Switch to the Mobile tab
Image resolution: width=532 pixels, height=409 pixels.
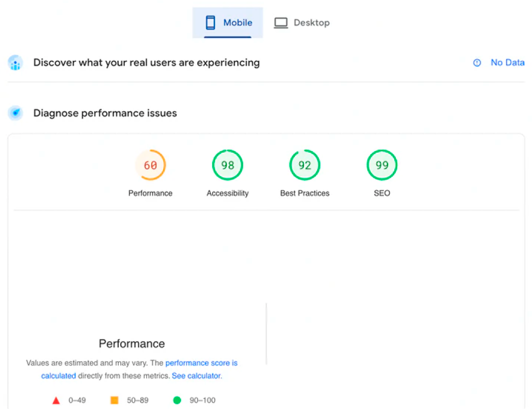click(228, 23)
